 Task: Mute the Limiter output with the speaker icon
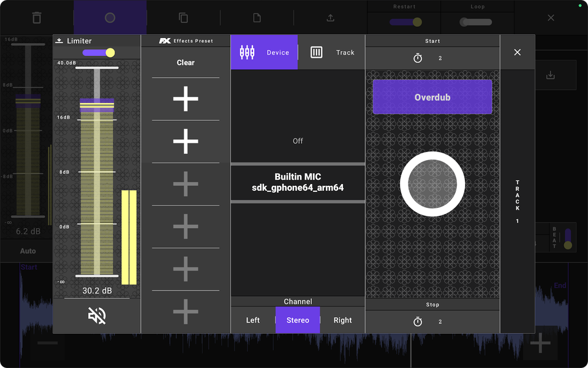[x=96, y=315]
